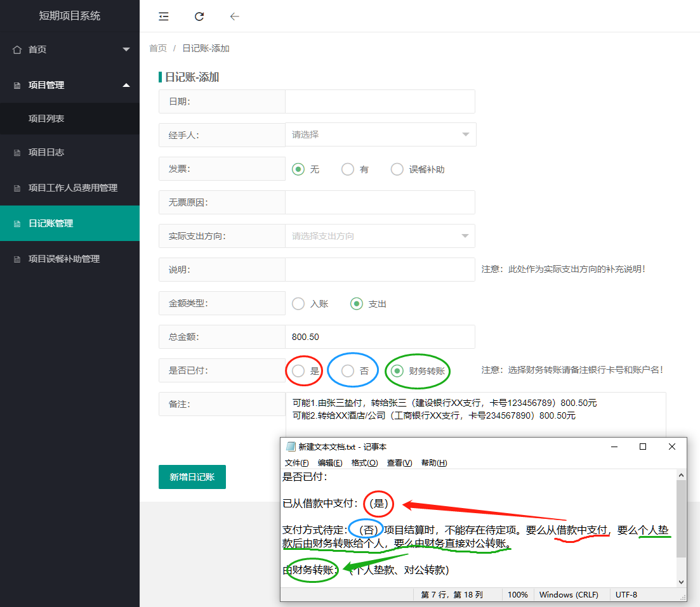The width and height of the screenshot is (700, 607).
Task: Select 无 for 发票
Action: 298,169
